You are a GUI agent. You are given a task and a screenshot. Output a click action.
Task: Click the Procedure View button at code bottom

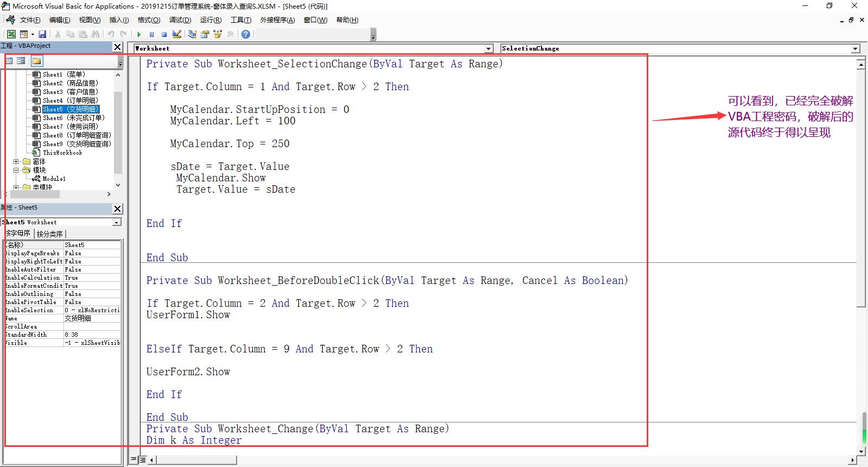click(135, 460)
